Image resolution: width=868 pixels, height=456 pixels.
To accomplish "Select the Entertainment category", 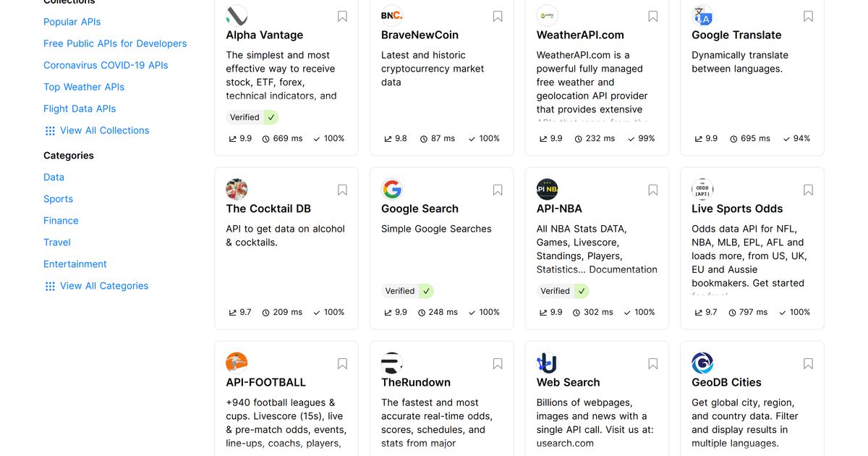I will tap(75, 263).
